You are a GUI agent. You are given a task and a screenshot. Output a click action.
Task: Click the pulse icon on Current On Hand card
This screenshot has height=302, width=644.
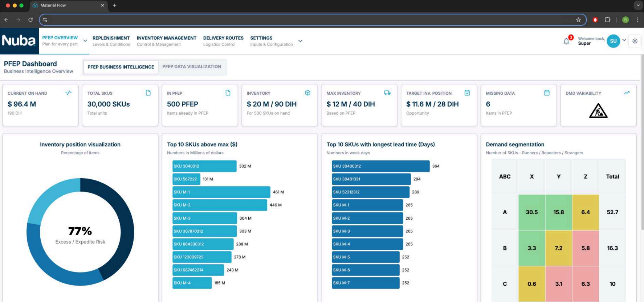68,93
